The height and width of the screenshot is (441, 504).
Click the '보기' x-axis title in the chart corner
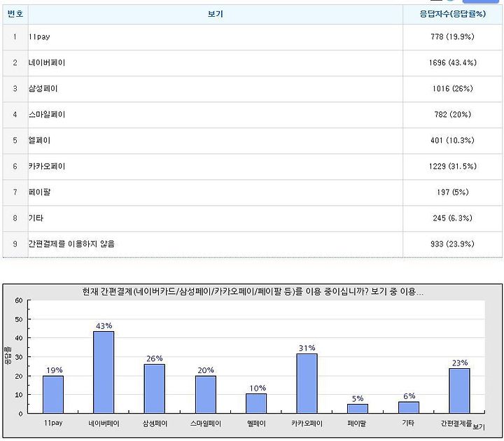(479, 427)
